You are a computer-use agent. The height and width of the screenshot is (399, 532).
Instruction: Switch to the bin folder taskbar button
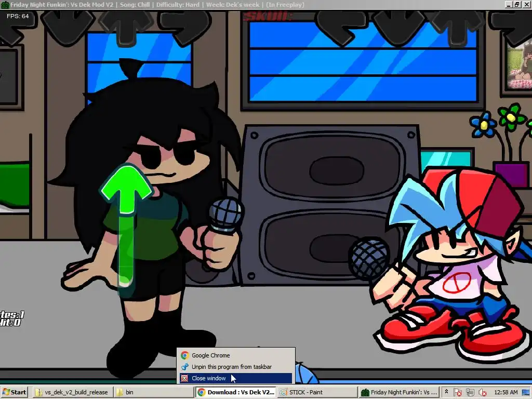coord(153,392)
